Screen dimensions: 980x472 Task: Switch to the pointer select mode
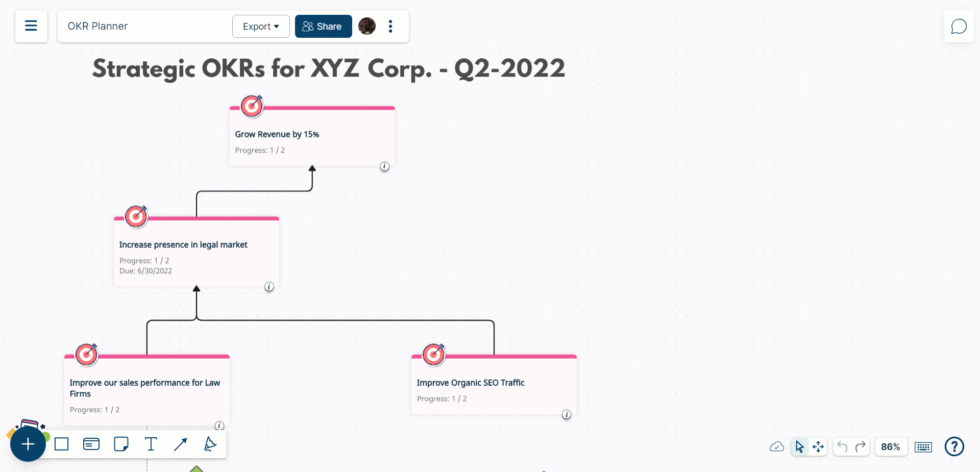(799, 447)
